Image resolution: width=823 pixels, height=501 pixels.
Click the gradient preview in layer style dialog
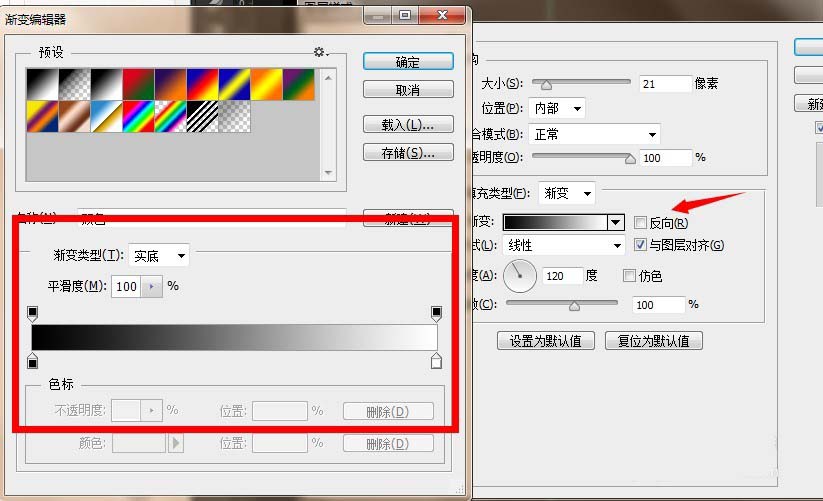pos(555,222)
